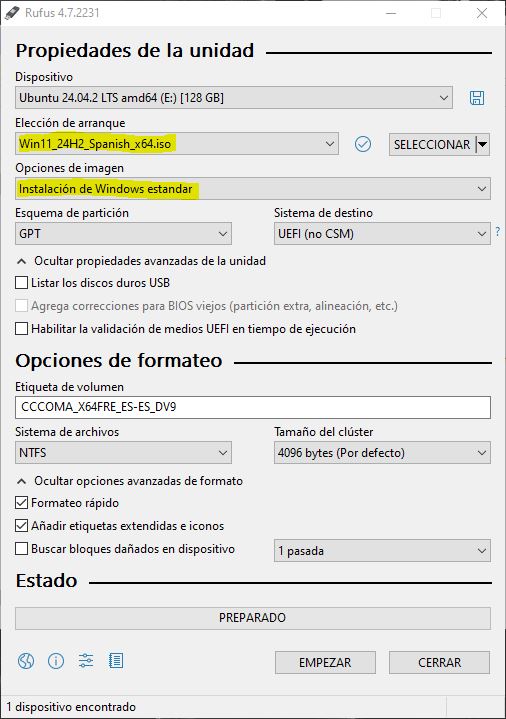Click the EMPEZAR button
This screenshot has width=506, height=719.
point(325,663)
